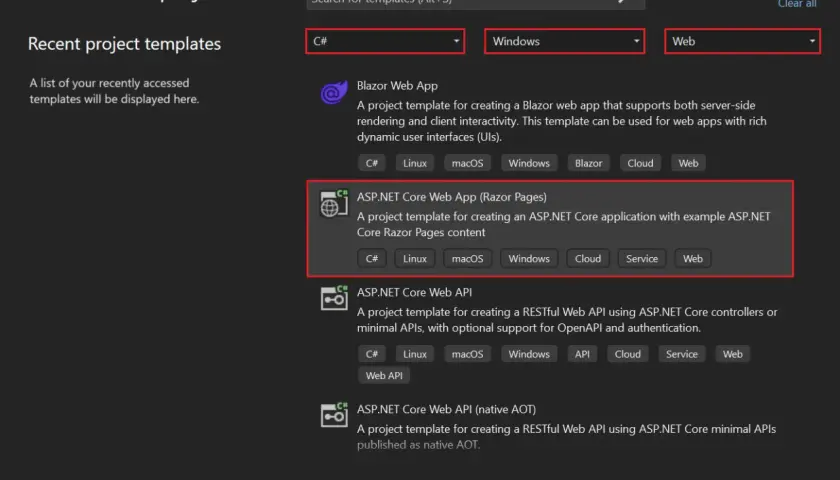Click the native AOT template description text
Screen dimensions: 840x480
(x=566, y=437)
